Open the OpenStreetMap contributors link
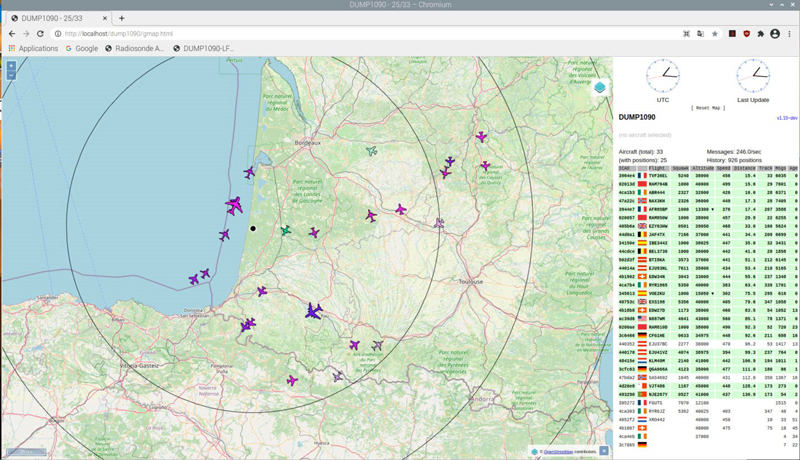Screen dimensions: 800x460 558,451
